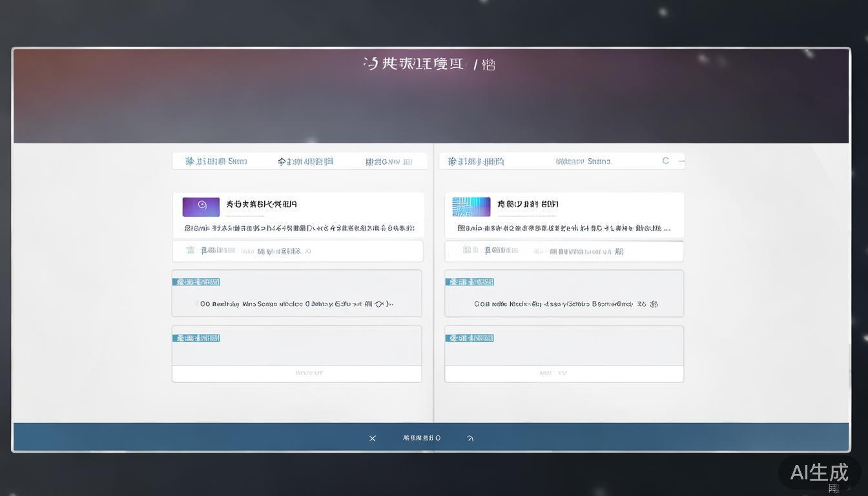This screenshot has height=496, width=868.
Task: Select the 'Strano' tab in right panel
Action: pos(584,161)
